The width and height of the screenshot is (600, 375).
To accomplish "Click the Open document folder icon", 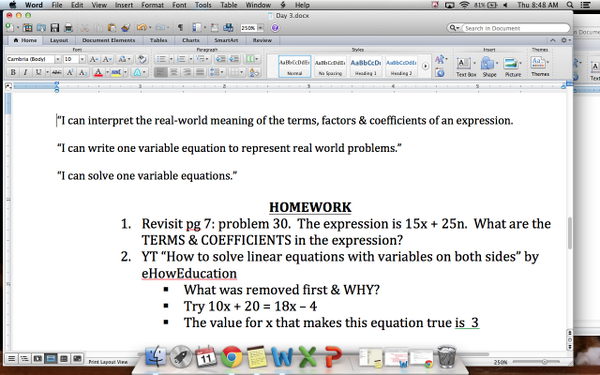I will [x=41, y=28].
